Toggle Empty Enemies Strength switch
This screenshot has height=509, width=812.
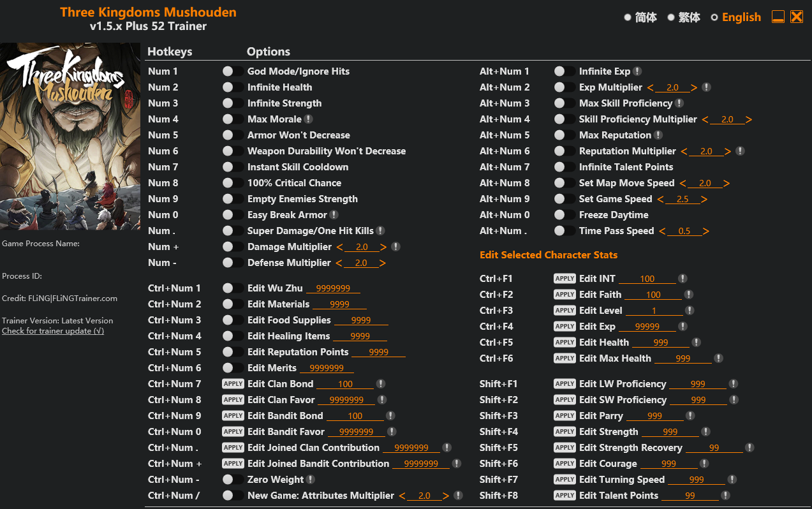coord(233,199)
